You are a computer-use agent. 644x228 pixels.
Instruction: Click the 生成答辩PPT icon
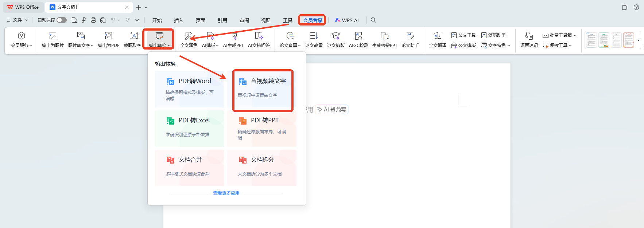385,36
